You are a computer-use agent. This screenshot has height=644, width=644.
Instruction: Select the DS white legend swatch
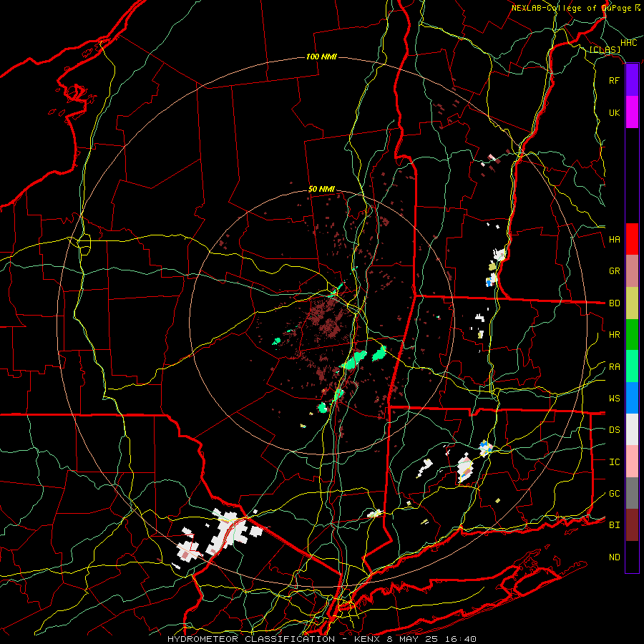632,429
